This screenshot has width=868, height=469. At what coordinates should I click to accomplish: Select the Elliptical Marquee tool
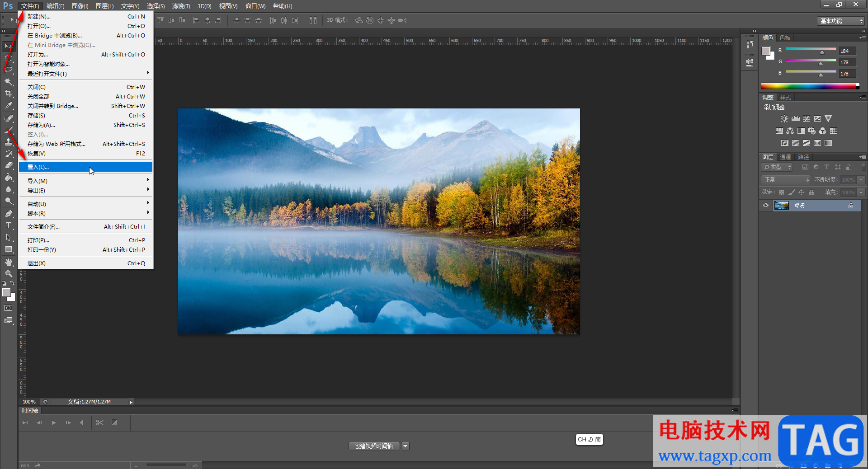click(x=9, y=58)
